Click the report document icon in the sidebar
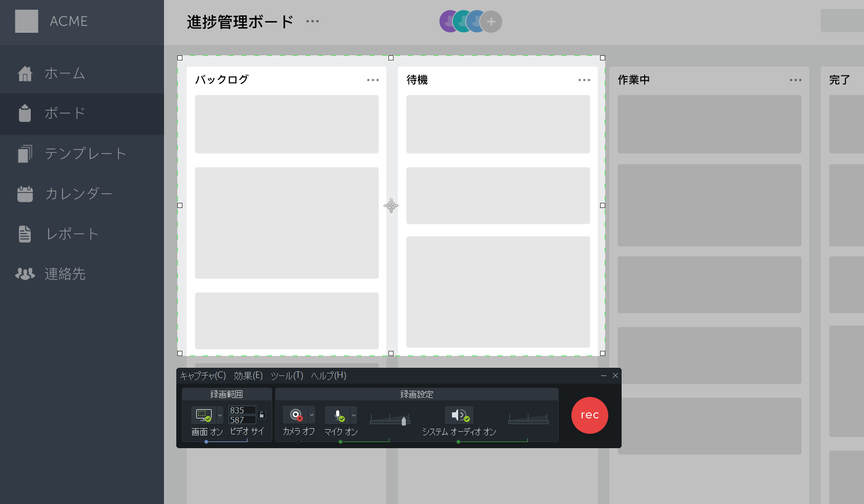 click(25, 234)
